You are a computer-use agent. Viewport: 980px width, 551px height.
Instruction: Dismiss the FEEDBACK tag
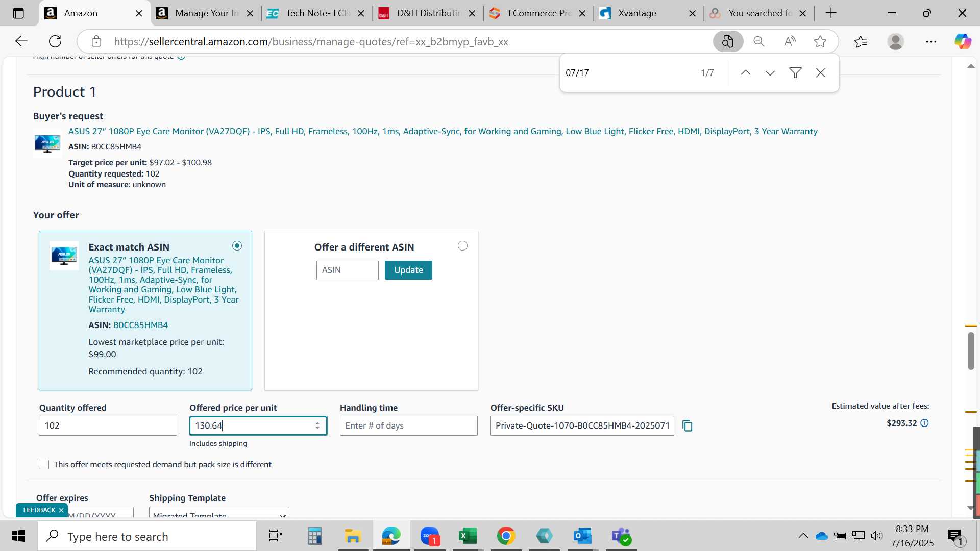click(x=61, y=510)
